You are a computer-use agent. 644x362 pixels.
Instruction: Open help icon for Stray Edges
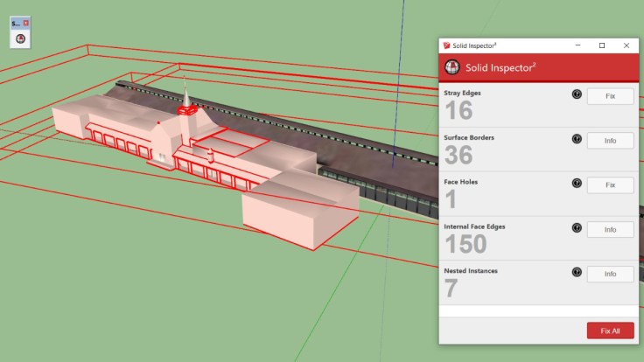point(577,94)
